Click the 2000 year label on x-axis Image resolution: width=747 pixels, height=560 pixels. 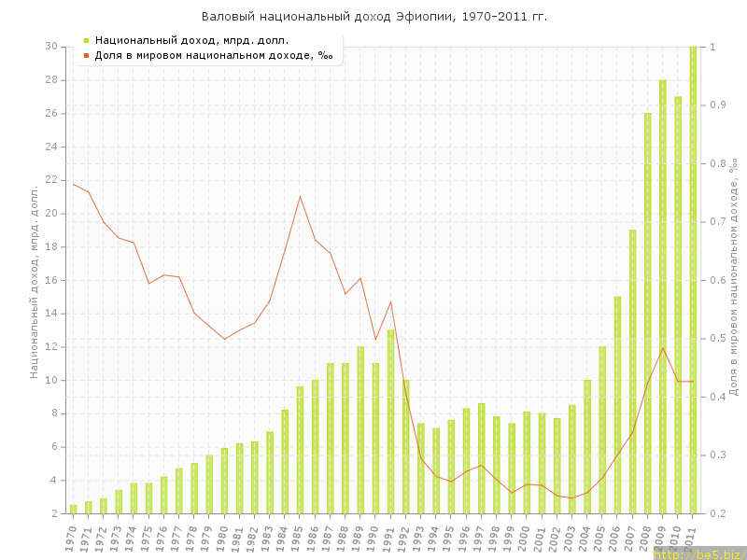point(526,535)
